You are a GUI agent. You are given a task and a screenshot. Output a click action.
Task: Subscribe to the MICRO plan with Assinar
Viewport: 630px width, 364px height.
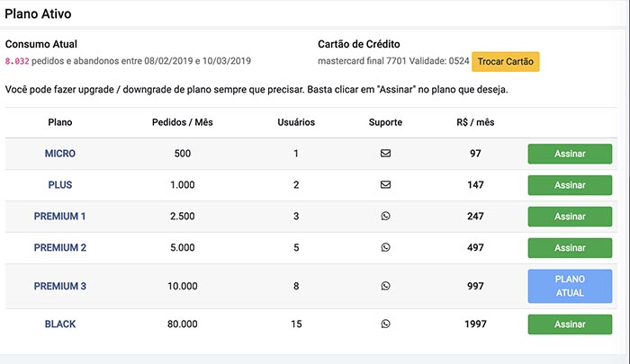pos(570,154)
